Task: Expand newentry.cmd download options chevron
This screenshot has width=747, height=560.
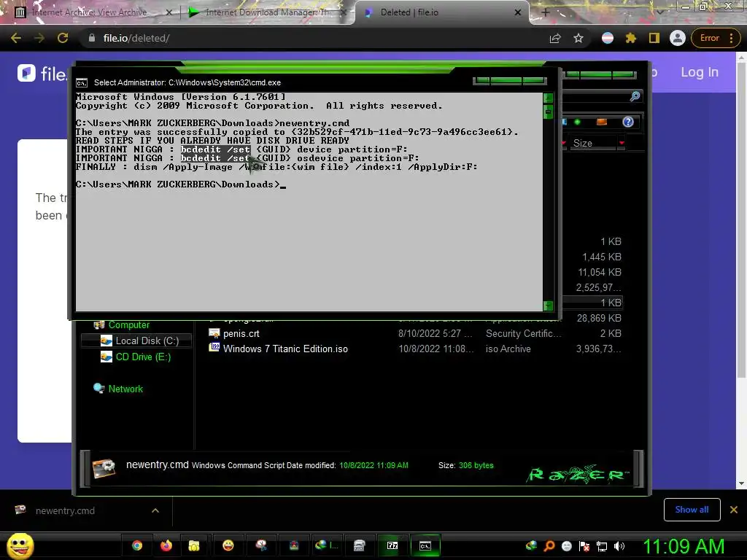Action: [155, 510]
